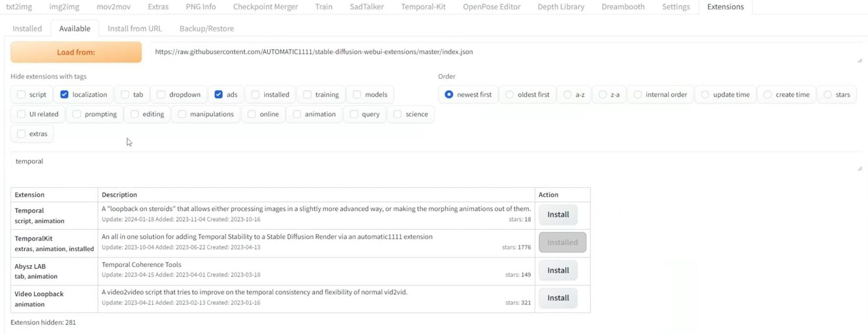Viewport: 868px width, 334px height.
Task: Select newest first ordering
Action: 449,95
